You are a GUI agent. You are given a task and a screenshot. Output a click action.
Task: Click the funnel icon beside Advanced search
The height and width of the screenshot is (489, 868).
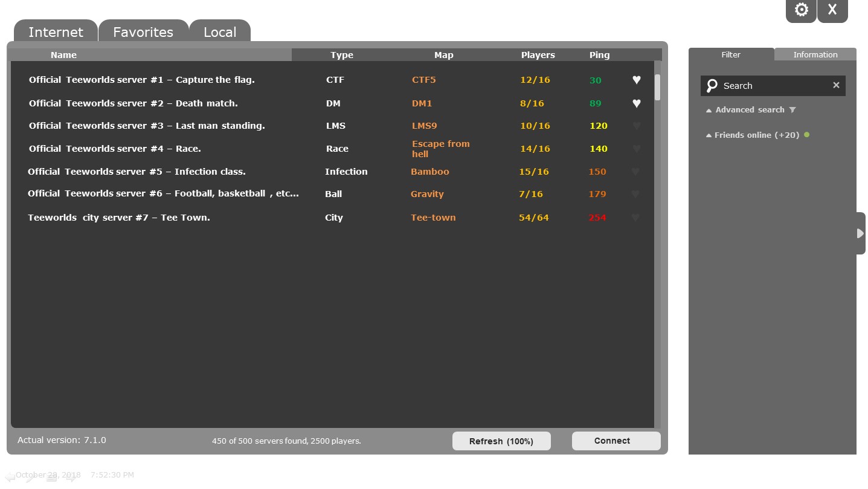[x=792, y=110]
